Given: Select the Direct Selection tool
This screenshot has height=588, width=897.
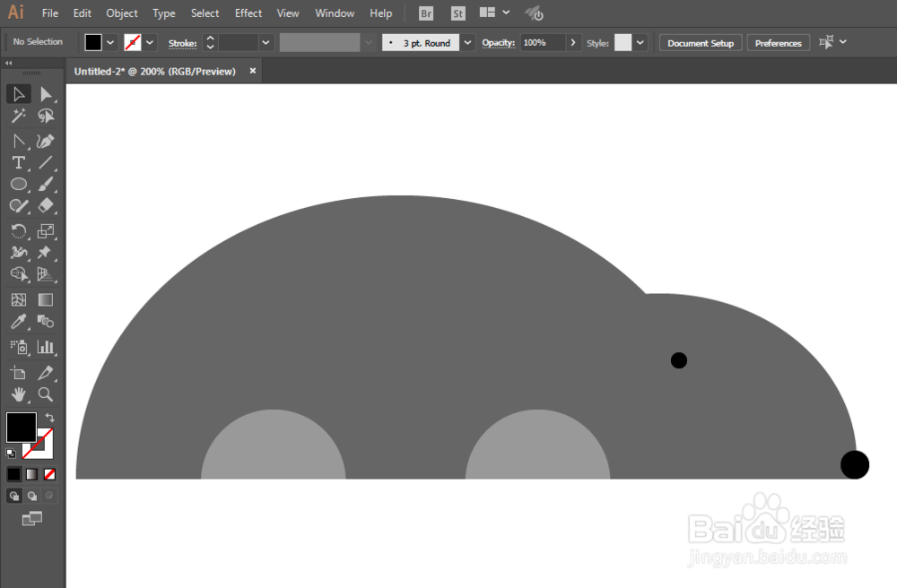Looking at the screenshot, I should pyautogui.click(x=46, y=94).
